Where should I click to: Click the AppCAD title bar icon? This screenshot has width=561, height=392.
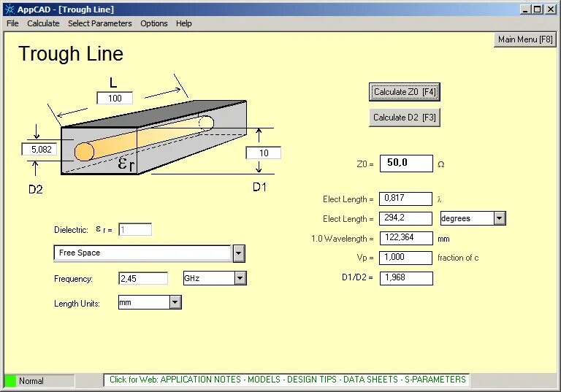9,9
